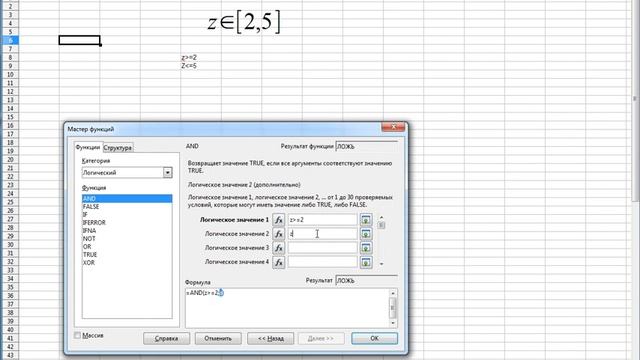Click the Отменить button

218,338
